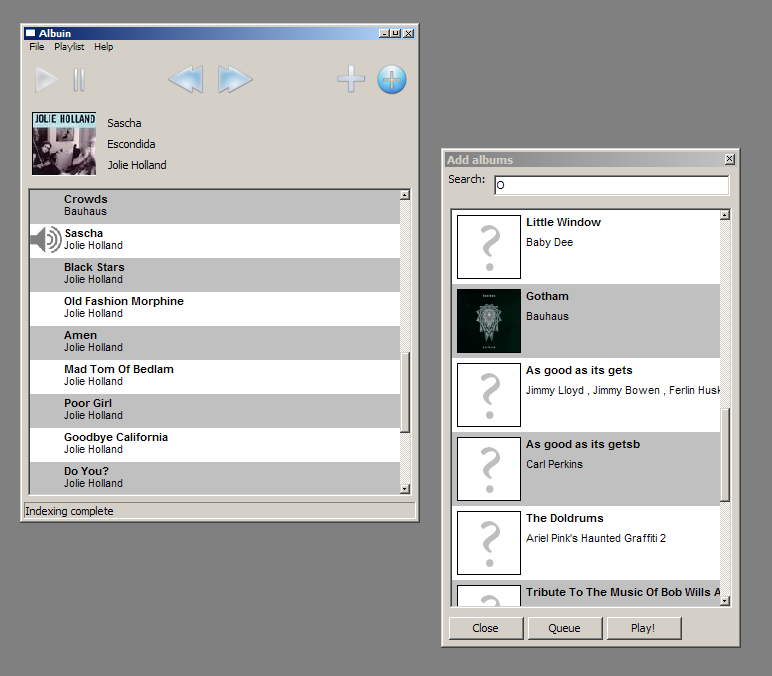The height and width of the screenshot is (676, 772).
Task: Select Tribute To The Music Of Bob Wills album
Action: point(586,593)
